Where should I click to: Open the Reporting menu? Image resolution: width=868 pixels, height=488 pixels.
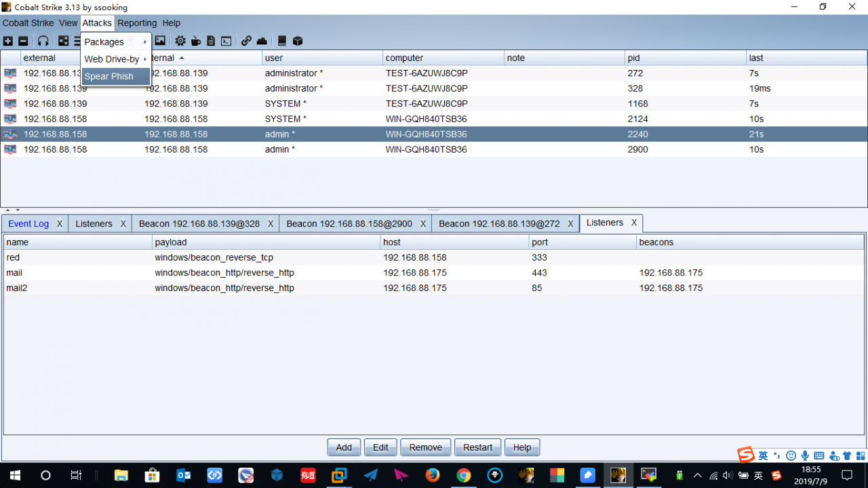pos(137,23)
